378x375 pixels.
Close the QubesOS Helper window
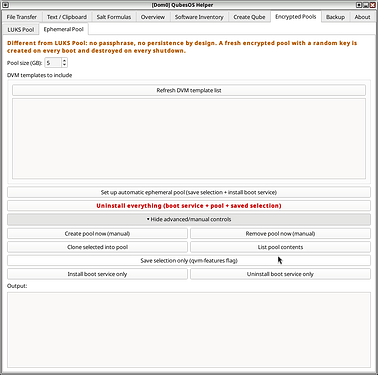(x=373, y=5)
